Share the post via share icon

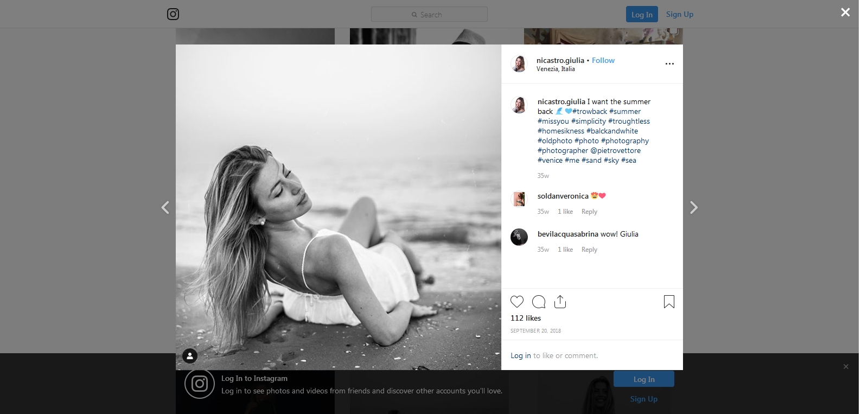[x=560, y=302]
